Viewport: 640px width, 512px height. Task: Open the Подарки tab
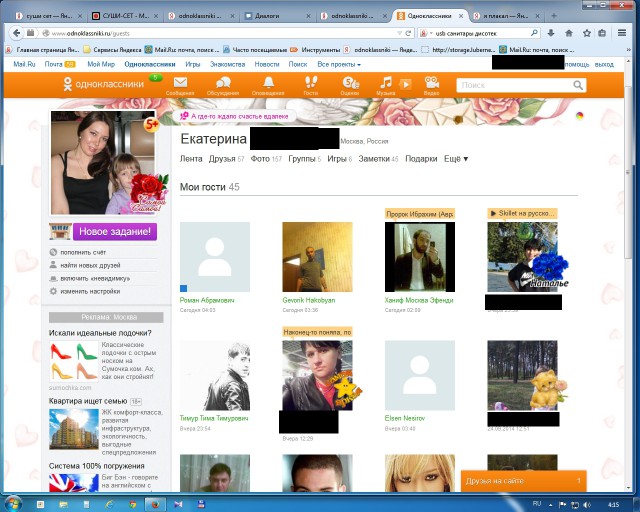(421, 159)
